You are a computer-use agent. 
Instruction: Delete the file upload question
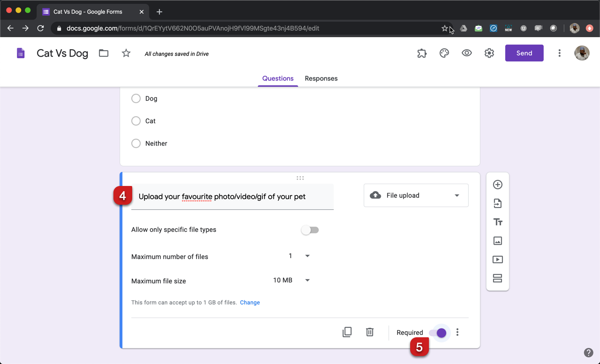click(x=369, y=332)
